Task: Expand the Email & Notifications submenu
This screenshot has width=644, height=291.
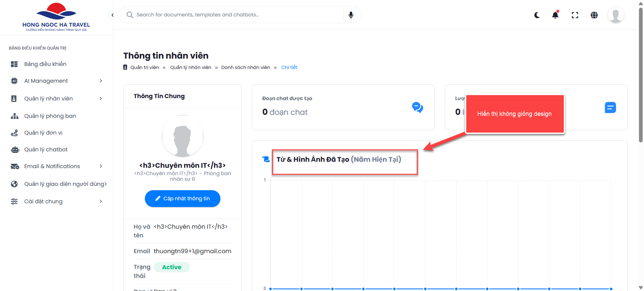Action: (101, 166)
